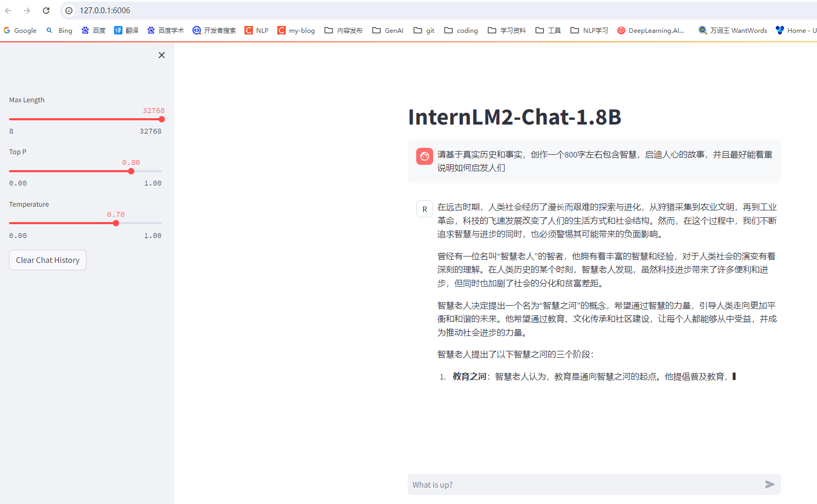Close the sidebar with the X button
This screenshot has width=817, height=504.
coord(162,55)
